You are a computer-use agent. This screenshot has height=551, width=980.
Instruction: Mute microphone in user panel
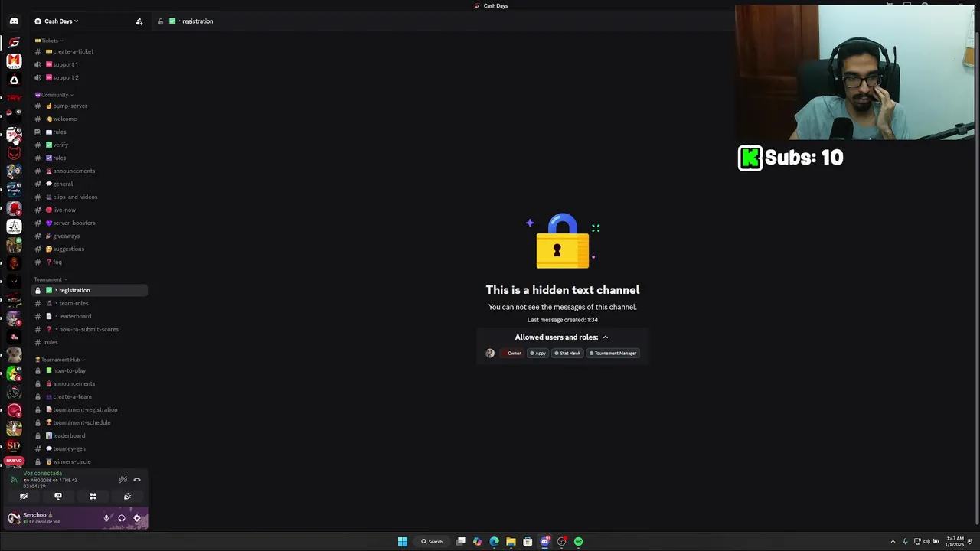pyautogui.click(x=106, y=518)
